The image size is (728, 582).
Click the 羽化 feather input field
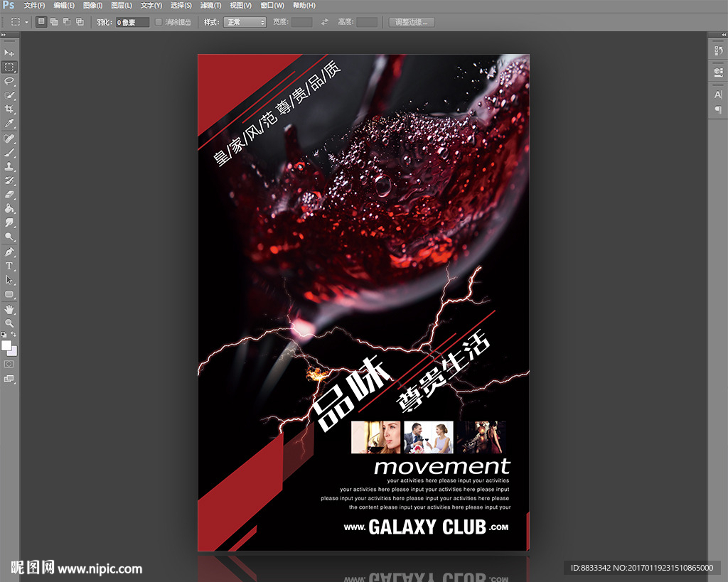[x=133, y=22]
